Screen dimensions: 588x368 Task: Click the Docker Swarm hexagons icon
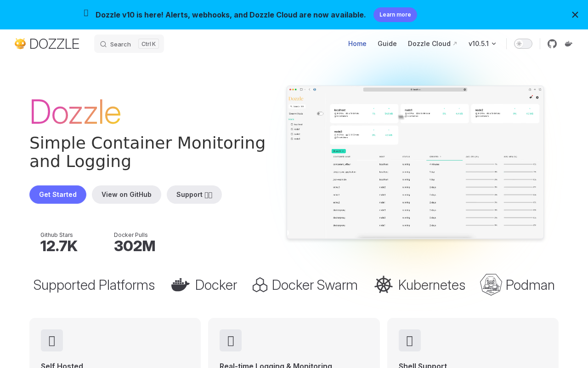coord(260,285)
